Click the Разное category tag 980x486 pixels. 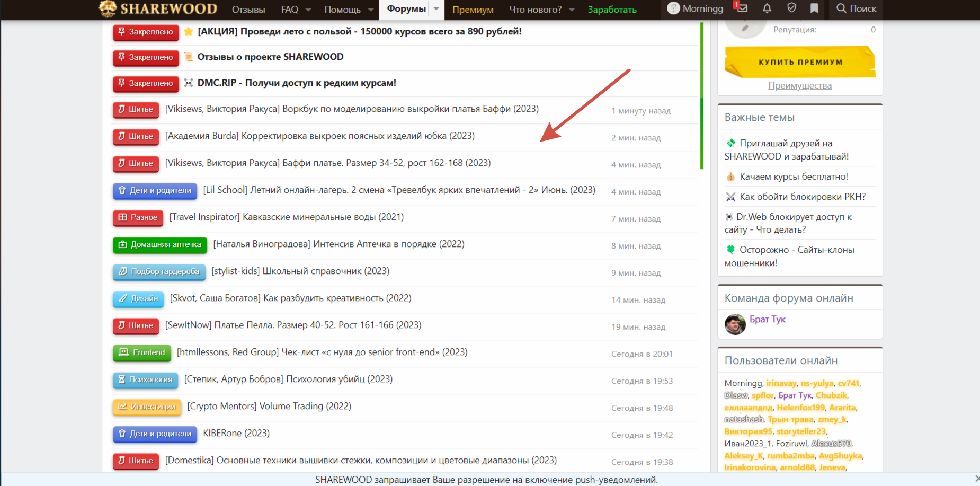[x=138, y=217]
